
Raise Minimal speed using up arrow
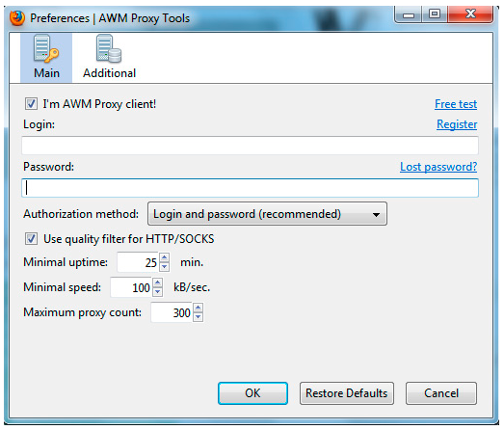point(157,282)
